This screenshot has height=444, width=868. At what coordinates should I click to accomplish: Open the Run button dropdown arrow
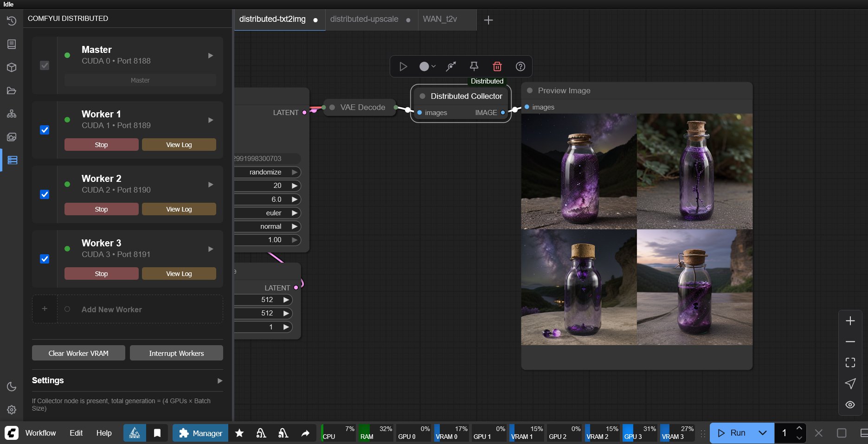point(762,433)
